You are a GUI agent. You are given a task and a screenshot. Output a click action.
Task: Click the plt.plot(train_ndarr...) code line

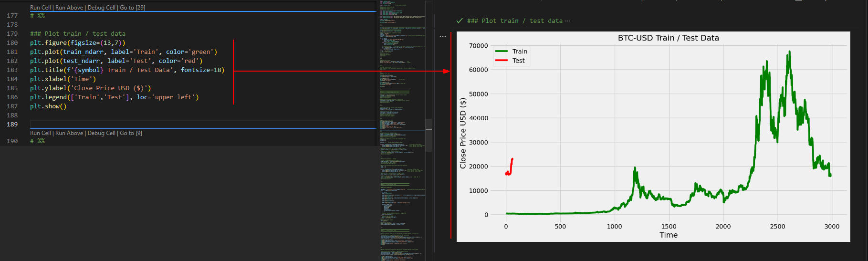click(124, 52)
